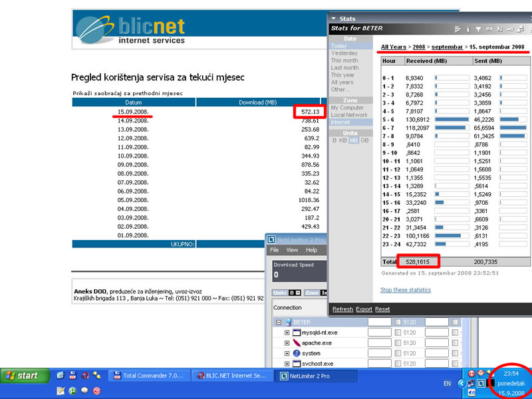Click the Opera quick launch icon
Viewport: 532px width, 399px height.
coord(86,375)
